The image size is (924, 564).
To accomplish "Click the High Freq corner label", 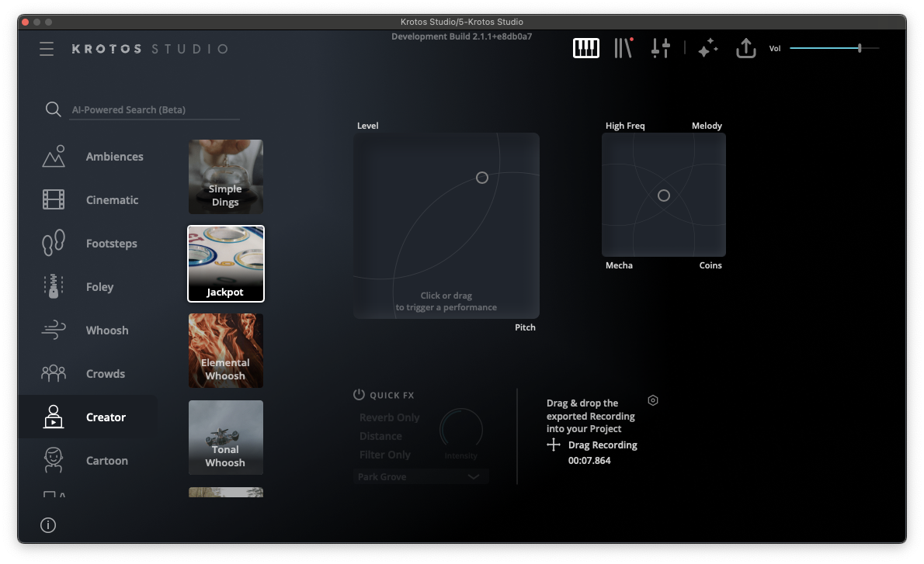I will coord(625,126).
